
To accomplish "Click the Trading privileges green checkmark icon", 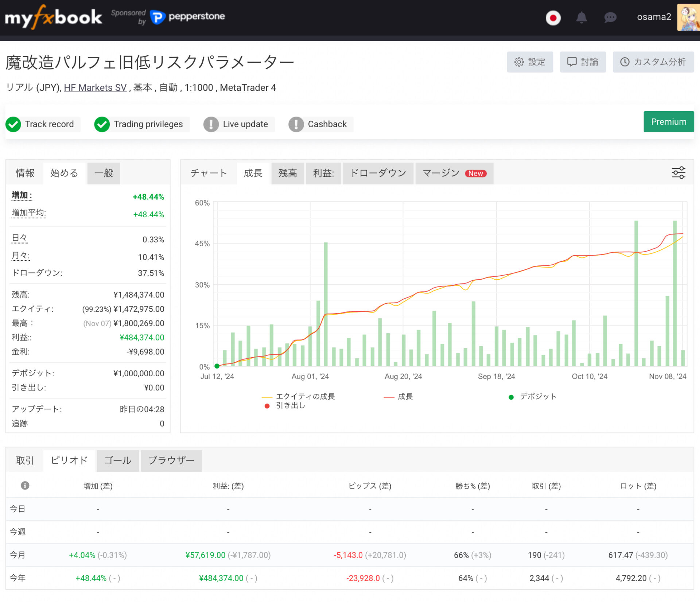I will tap(102, 124).
